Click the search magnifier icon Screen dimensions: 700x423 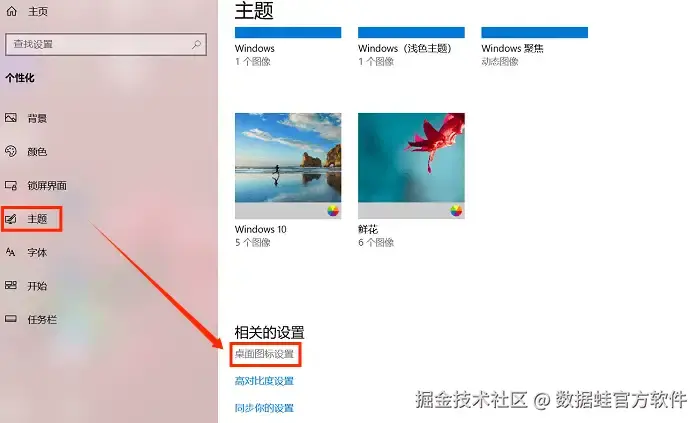click(x=196, y=44)
